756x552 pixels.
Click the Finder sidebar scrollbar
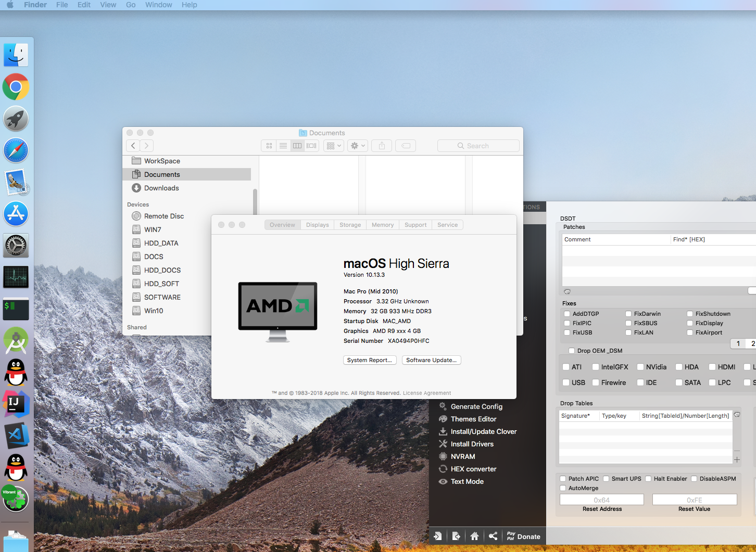(x=255, y=202)
